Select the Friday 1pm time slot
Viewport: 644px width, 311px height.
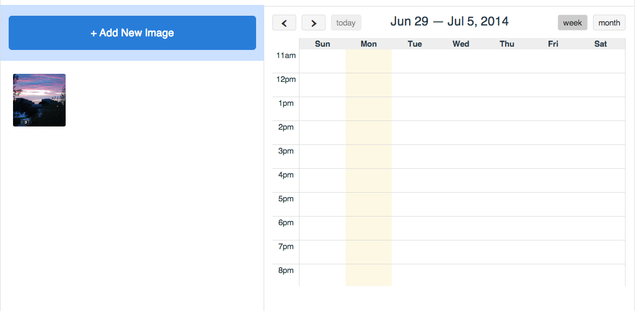pyautogui.click(x=553, y=109)
